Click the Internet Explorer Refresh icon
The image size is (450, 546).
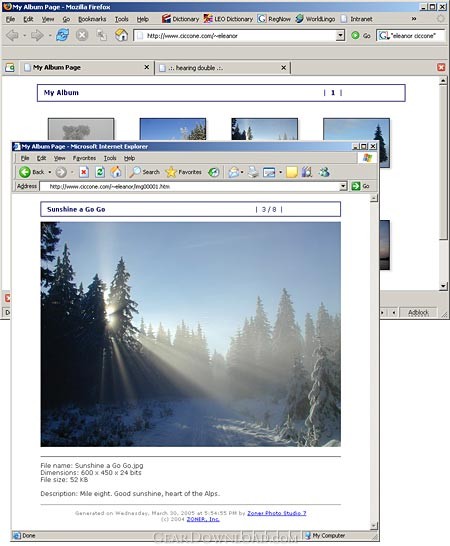click(x=100, y=172)
